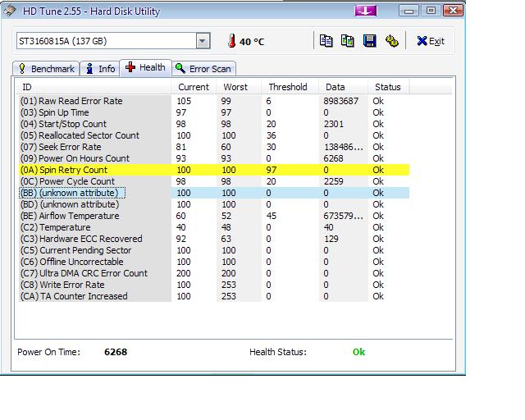Click the current value 105
525x420 pixels.
pyautogui.click(x=184, y=101)
